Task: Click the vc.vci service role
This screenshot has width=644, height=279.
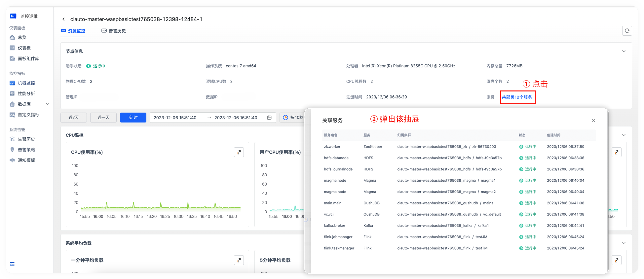Action: point(329,215)
